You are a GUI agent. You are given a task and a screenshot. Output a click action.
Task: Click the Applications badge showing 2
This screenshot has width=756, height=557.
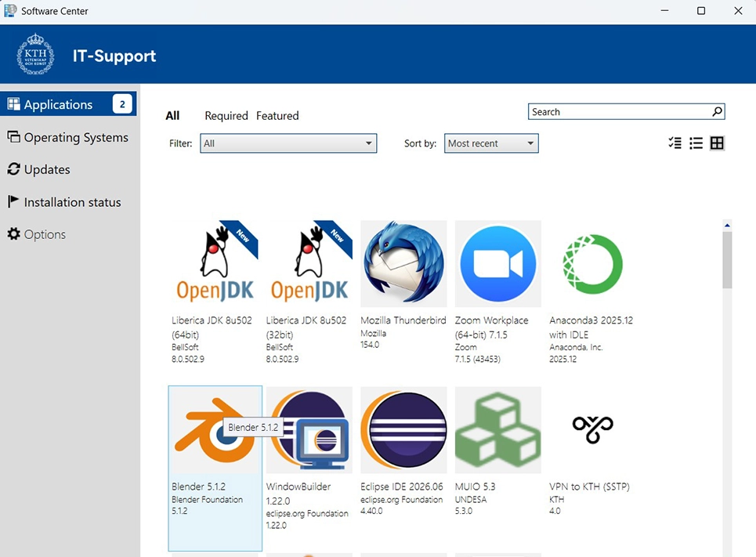click(x=122, y=103)
